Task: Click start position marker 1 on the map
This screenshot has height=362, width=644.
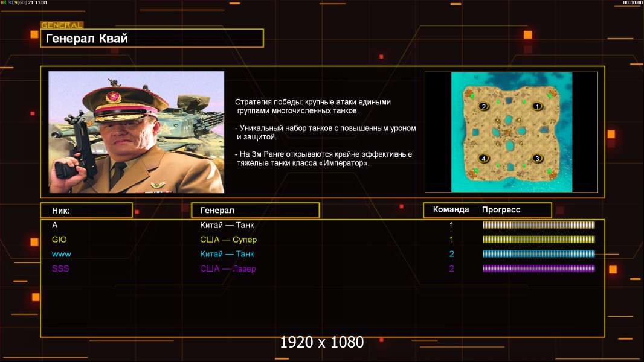Action: tap(536, 106)
